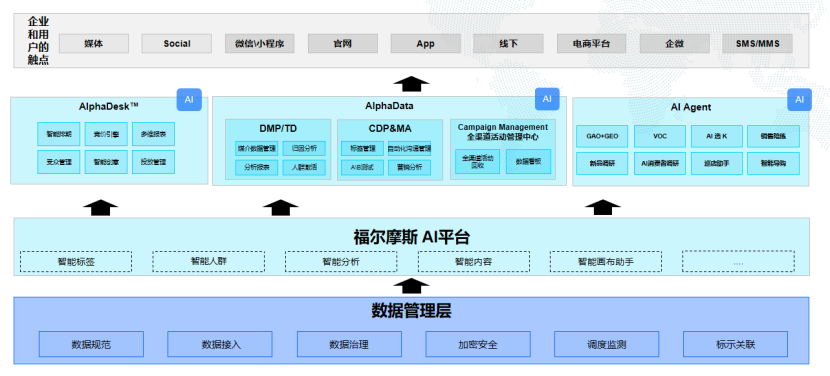Click the 数据治理 box
Viewport: 830px width, 376px height.
[349, 344]
